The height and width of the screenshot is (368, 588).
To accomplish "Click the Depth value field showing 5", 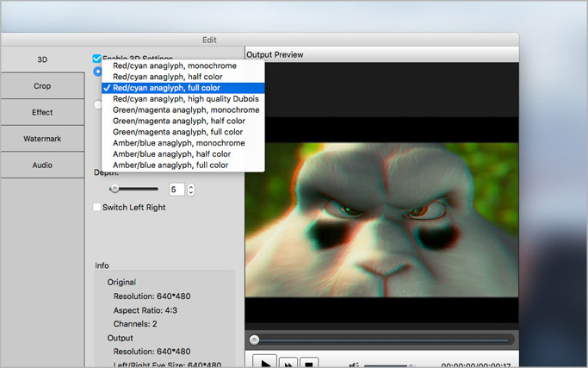I will 176,190.
